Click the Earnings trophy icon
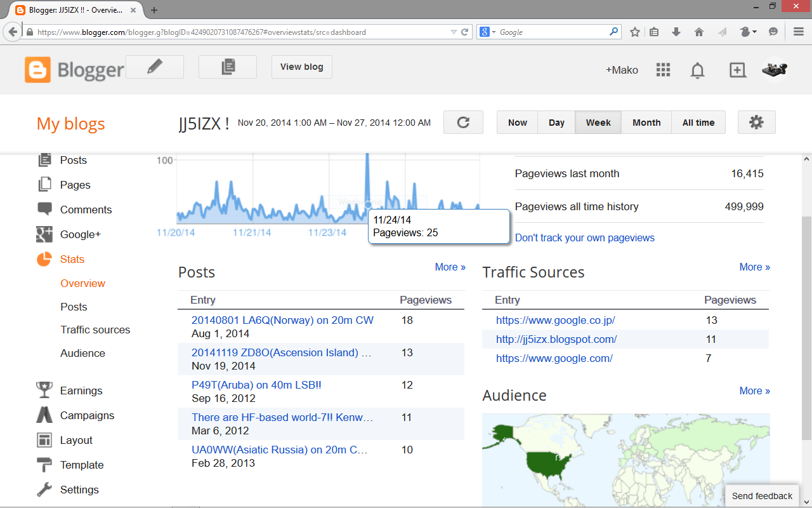This screenshot has height=508, width=812. 44,391
